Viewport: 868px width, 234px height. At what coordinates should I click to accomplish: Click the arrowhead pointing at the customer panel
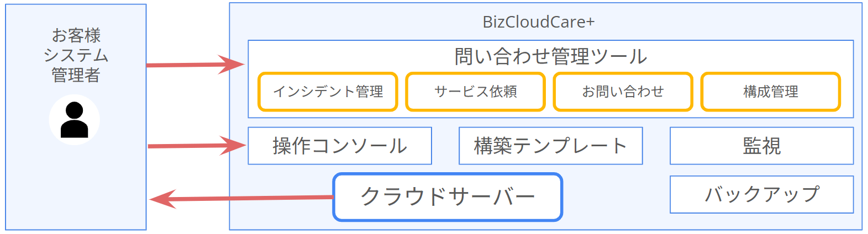click(x=162, y=199)
